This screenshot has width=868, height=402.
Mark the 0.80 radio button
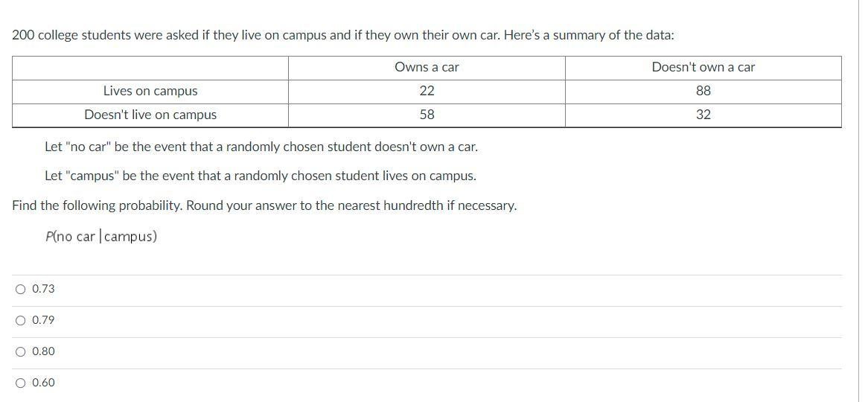21,351
